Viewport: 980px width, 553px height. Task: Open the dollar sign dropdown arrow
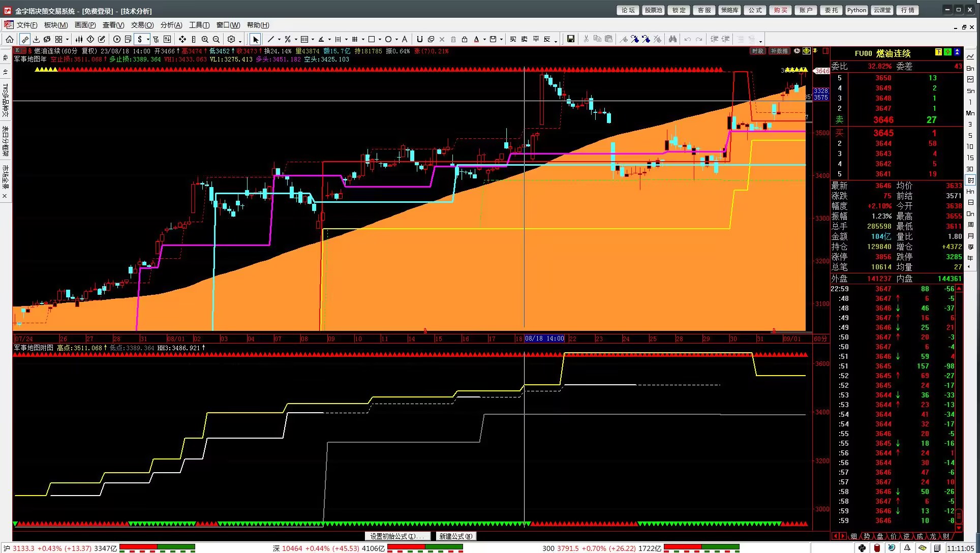tap(148, 39)
